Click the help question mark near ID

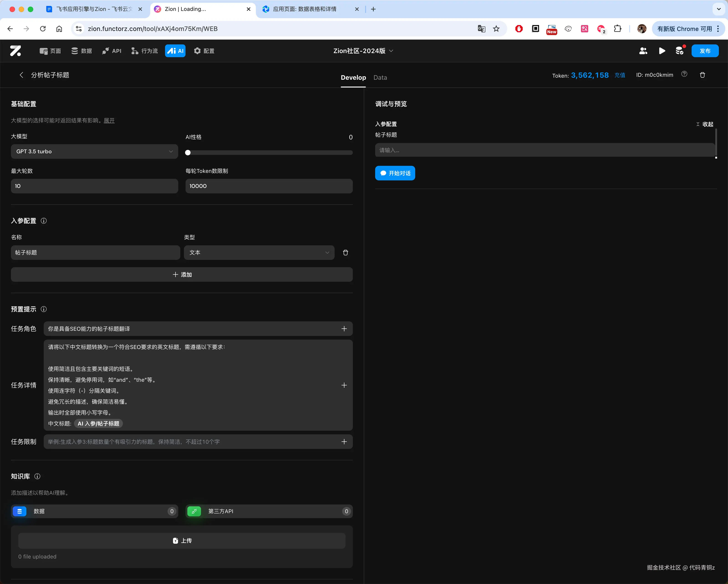tap(684, 74)
